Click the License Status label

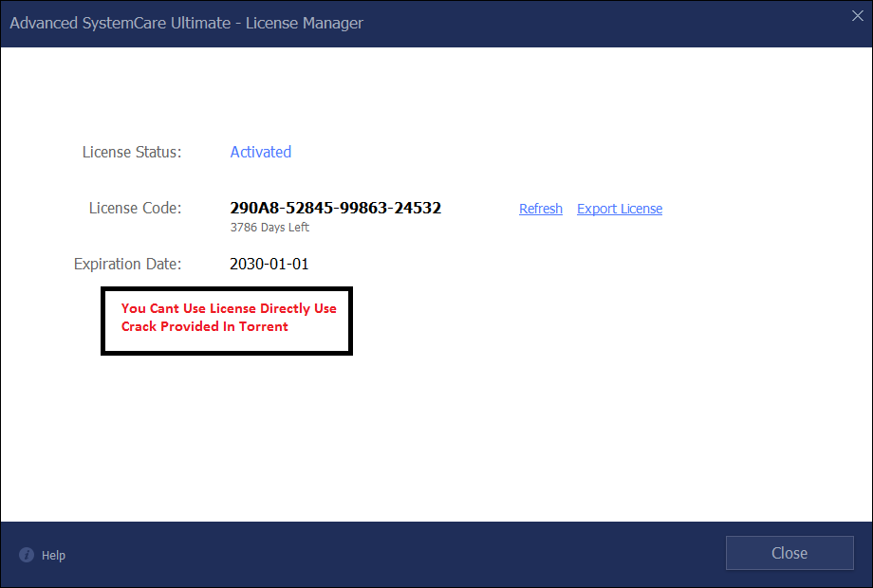[x=132, y=152]
